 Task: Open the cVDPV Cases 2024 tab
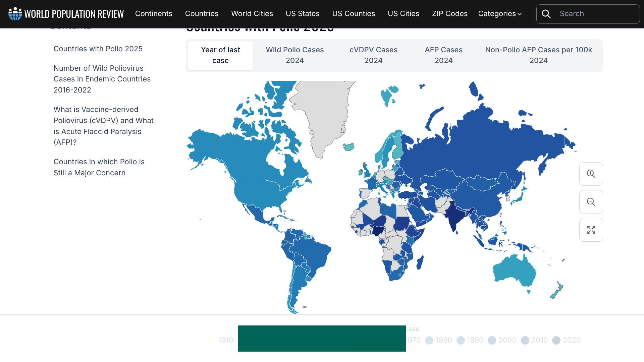tap(373, 55)
